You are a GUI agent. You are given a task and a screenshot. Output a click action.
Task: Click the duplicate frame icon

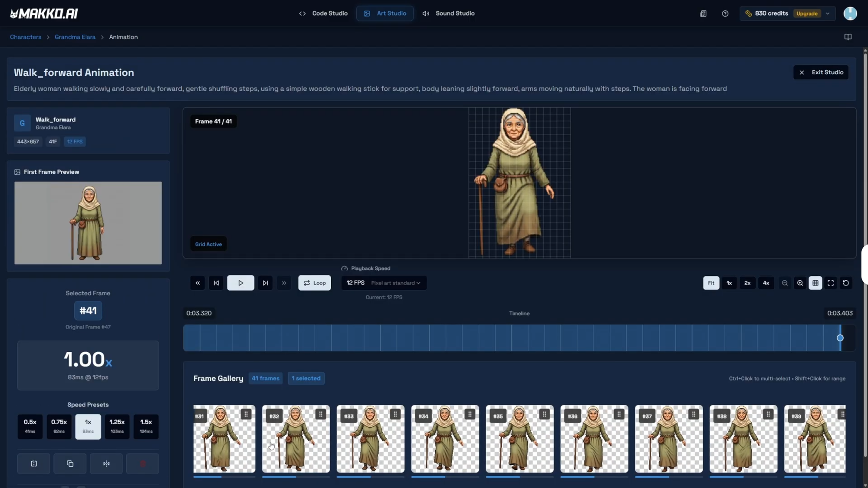[x=70, y=464]
